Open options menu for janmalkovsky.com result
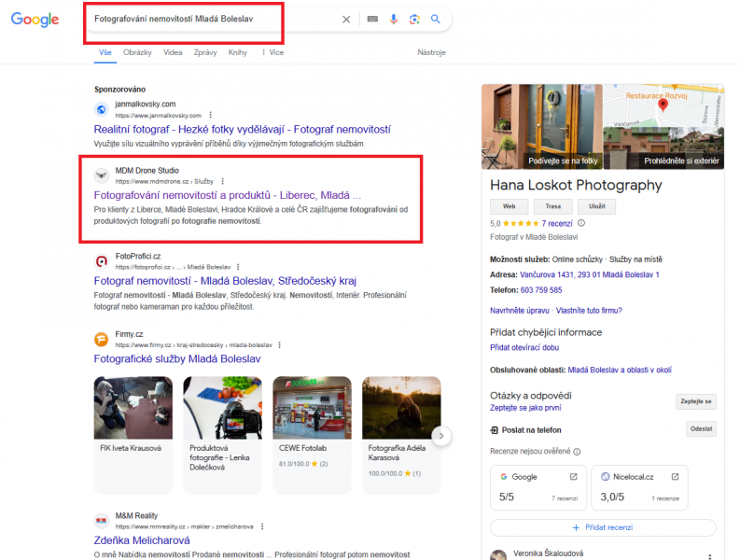This screenshot has height=560, width=740. pos(211,115)
